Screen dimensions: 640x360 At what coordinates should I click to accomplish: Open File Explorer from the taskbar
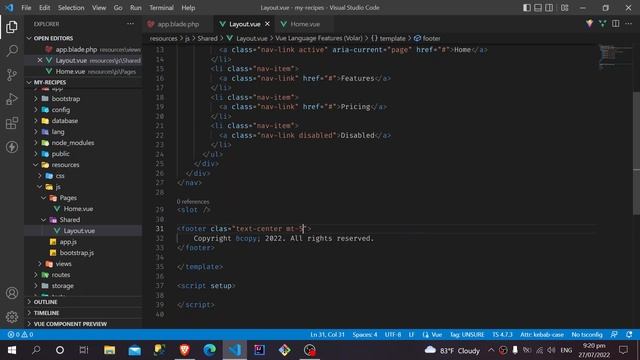[x=109, y=350]
